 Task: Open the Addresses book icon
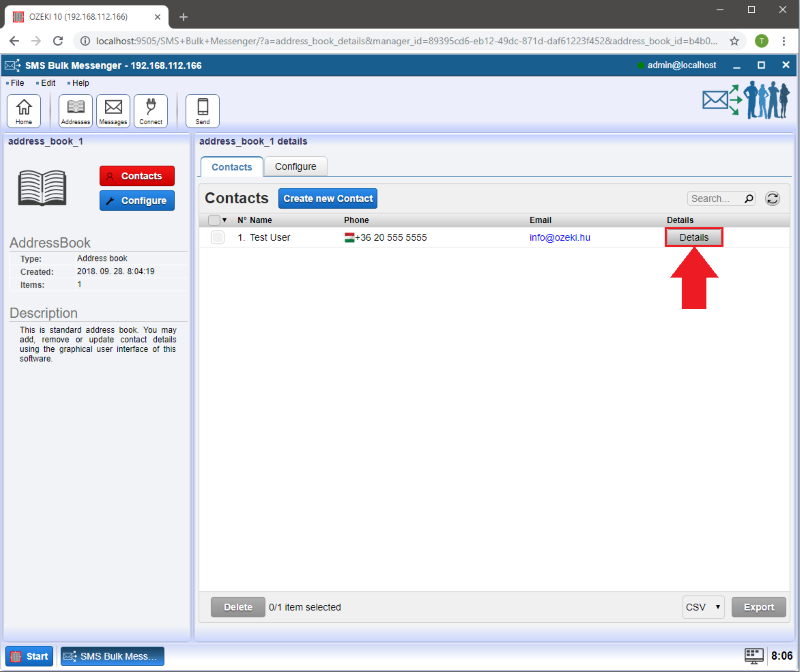click(75, 110)
